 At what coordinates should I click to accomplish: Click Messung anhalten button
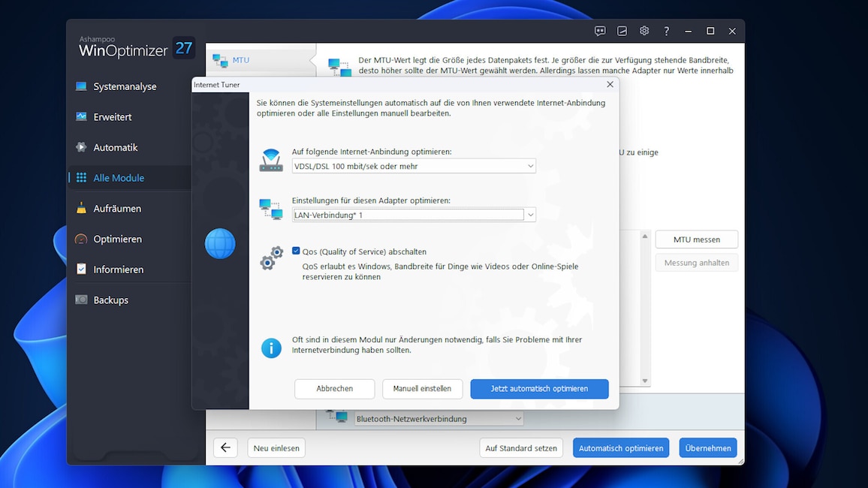tap(696, 263)
